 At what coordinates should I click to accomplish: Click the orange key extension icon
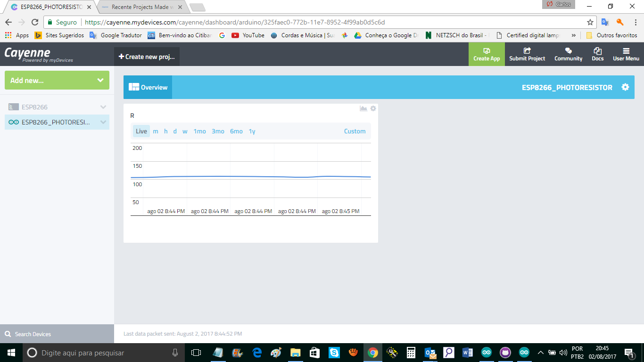620,22
